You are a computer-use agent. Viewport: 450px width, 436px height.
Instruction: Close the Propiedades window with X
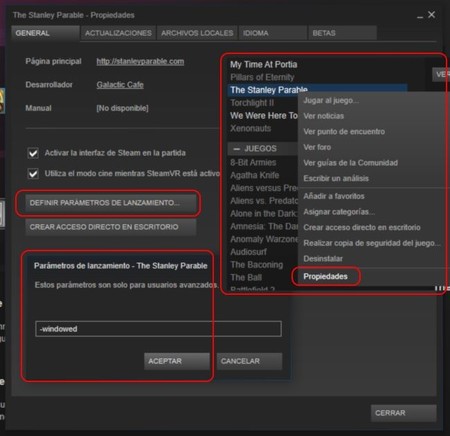coord(432,14)
